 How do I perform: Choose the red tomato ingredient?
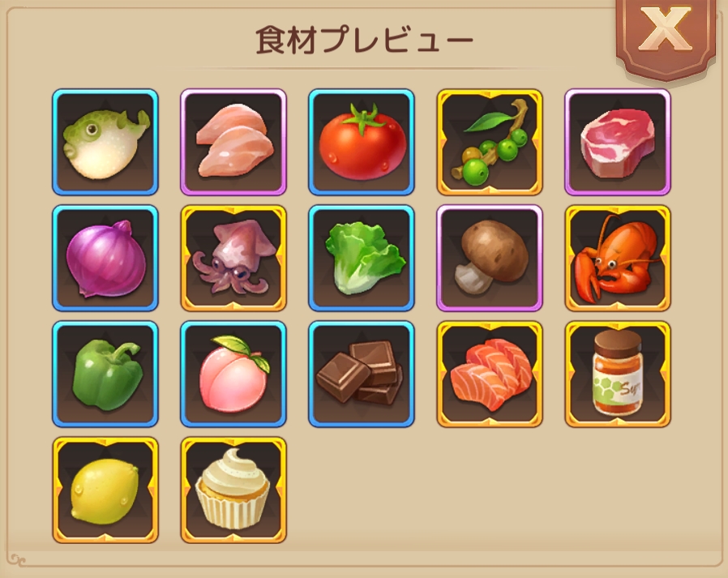[x=362, y=142]
